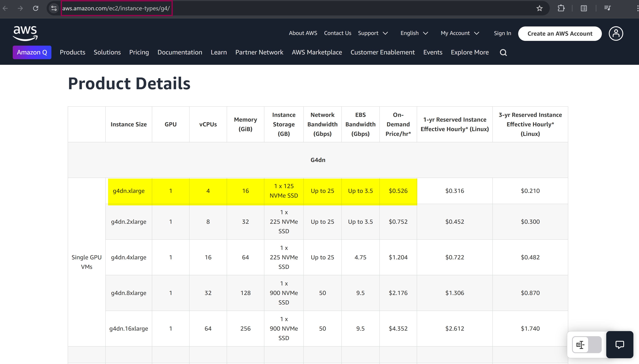Reload the page

pyautogui.click(x=36, y=8)
